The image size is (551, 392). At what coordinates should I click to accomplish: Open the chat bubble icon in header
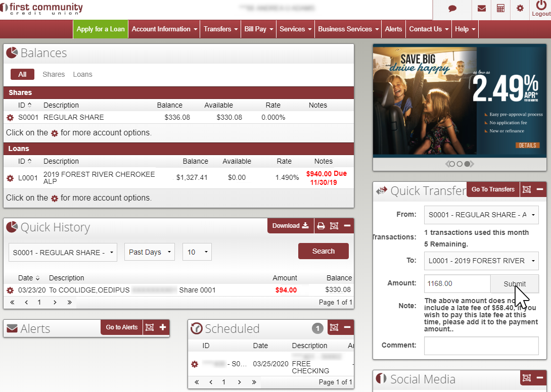tap(452, 9)
